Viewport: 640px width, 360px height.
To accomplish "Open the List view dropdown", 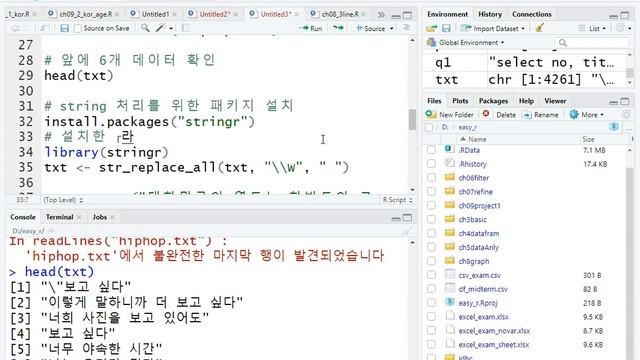I will pyautogui.click(x=592, y=28).
